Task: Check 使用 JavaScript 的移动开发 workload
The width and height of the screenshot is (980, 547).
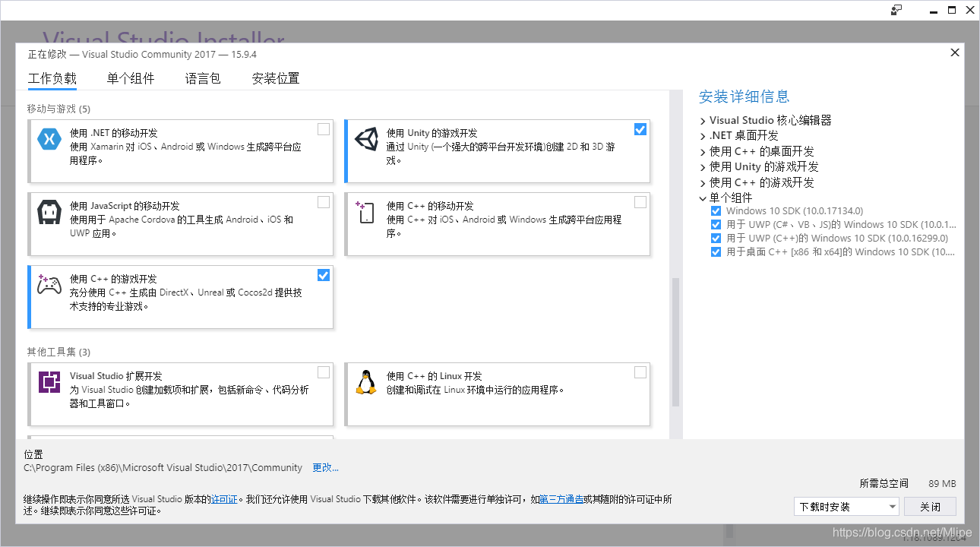Action: pyautogui.click(x=324, y=202)
